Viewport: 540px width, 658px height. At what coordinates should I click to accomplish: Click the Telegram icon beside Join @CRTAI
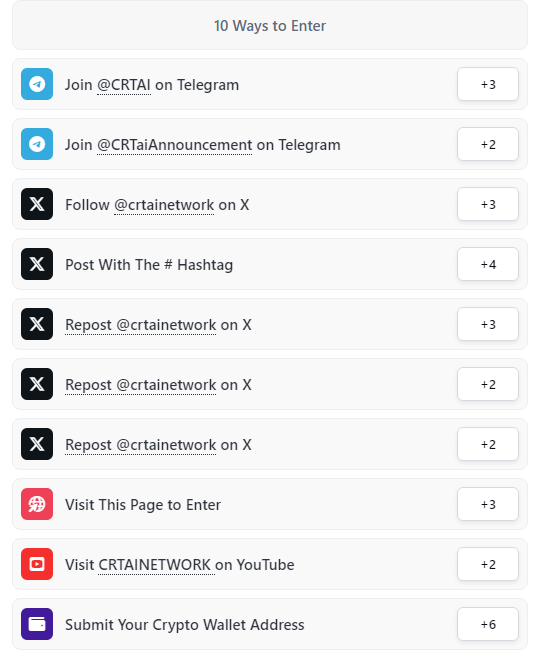tap(37, 84)
